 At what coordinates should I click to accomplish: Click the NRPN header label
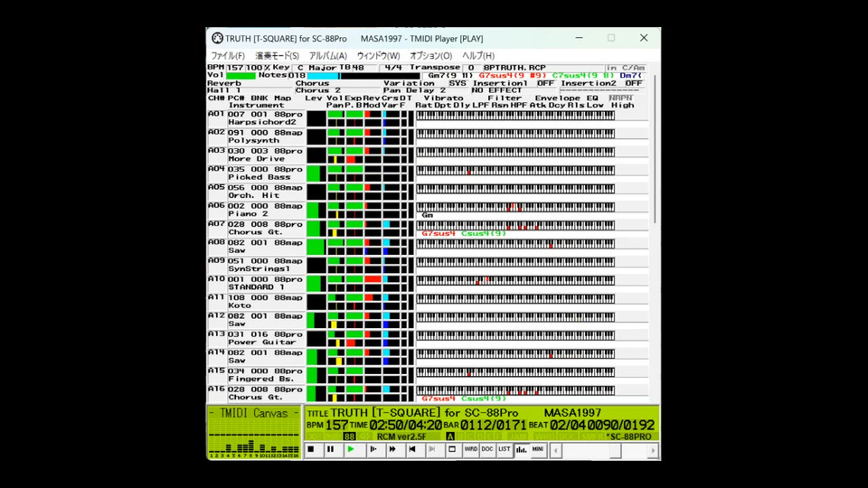pyautogui.click(x=620, y=98)
